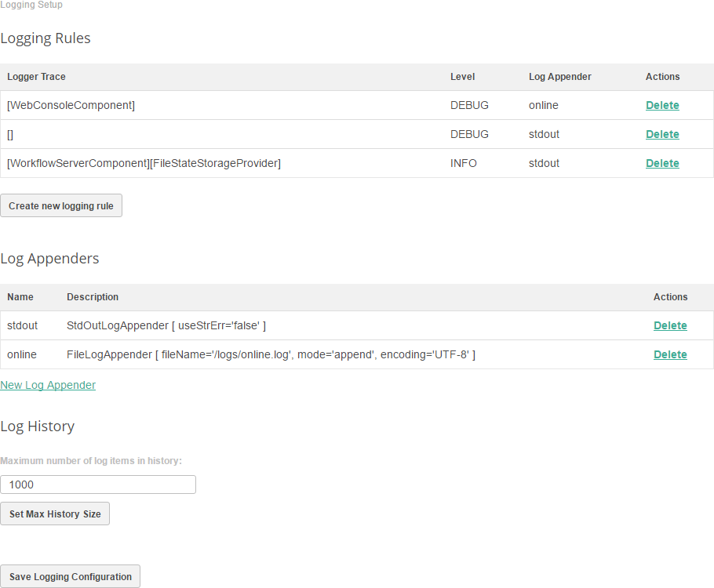714x588 pixels.
Task: Select the FileLogAppender description text
Action: [271, 354]
